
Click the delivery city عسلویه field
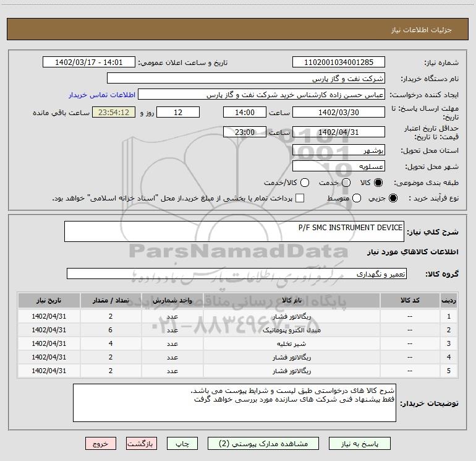point(339,166)
